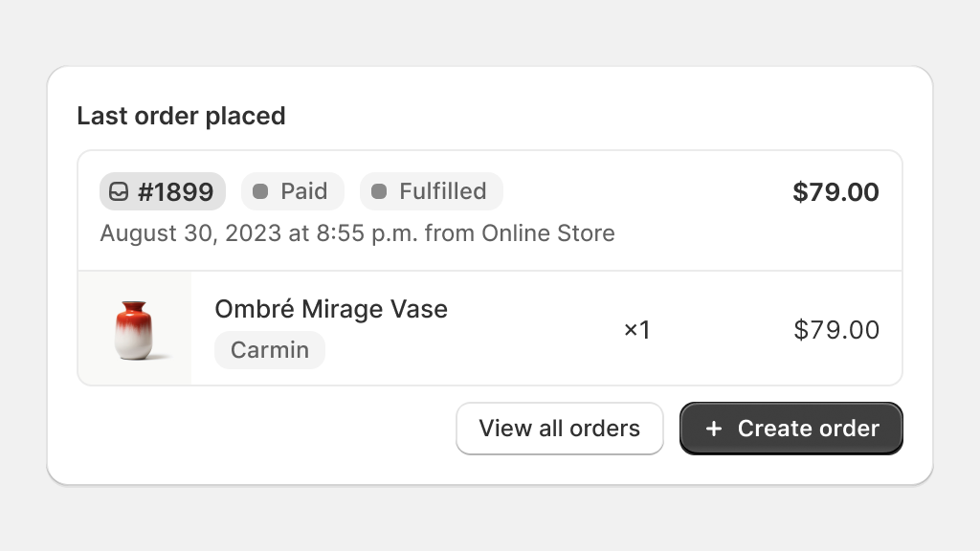Click the plus icon on Create order
This screenshot has height=551, width=980.
click(714, 429)
